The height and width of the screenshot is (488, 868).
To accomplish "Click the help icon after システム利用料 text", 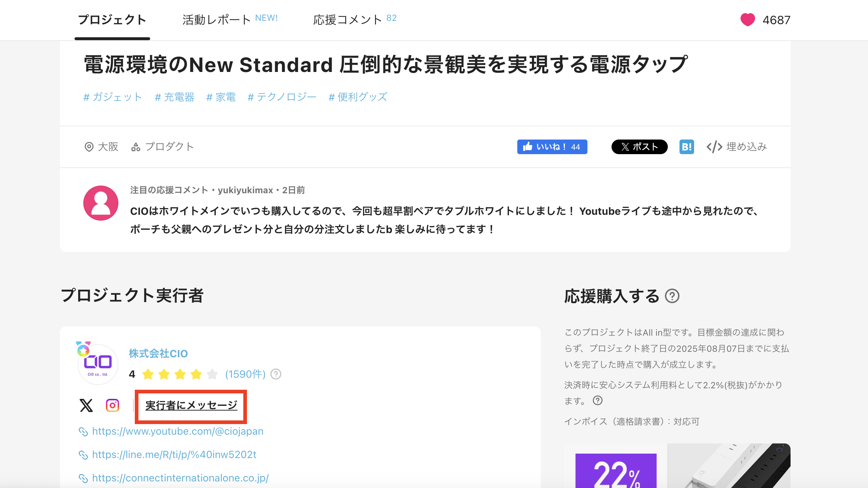I will [x=598, y=401].
